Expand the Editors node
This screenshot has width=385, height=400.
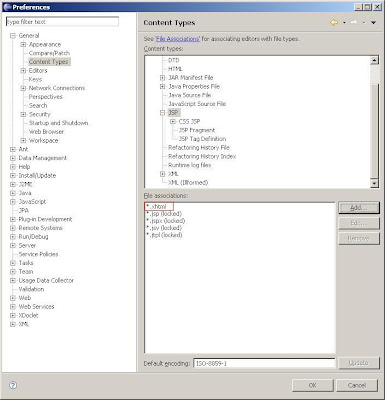(x=23, y=71)
